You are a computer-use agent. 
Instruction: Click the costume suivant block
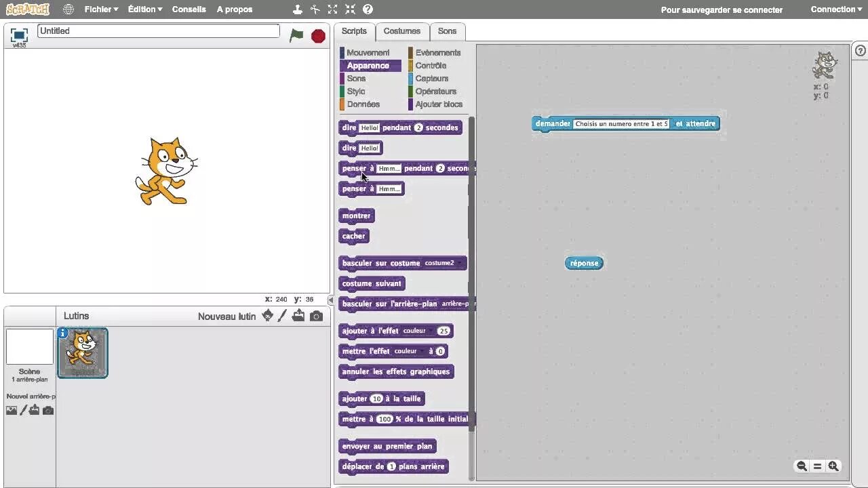[x=372, y=283]
